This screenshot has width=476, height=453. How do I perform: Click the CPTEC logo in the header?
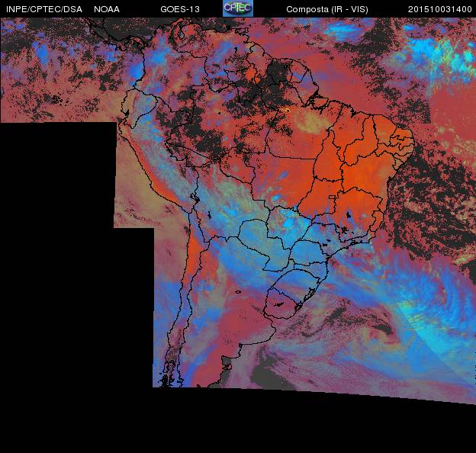[x=238, y=8]
